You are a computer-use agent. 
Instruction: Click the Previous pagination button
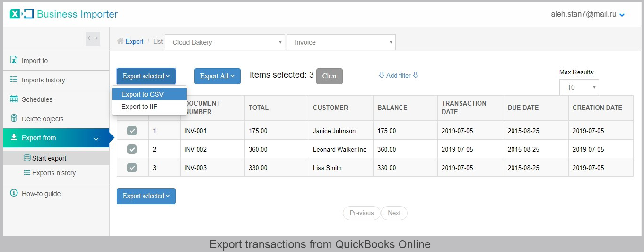tap(362, 213)
